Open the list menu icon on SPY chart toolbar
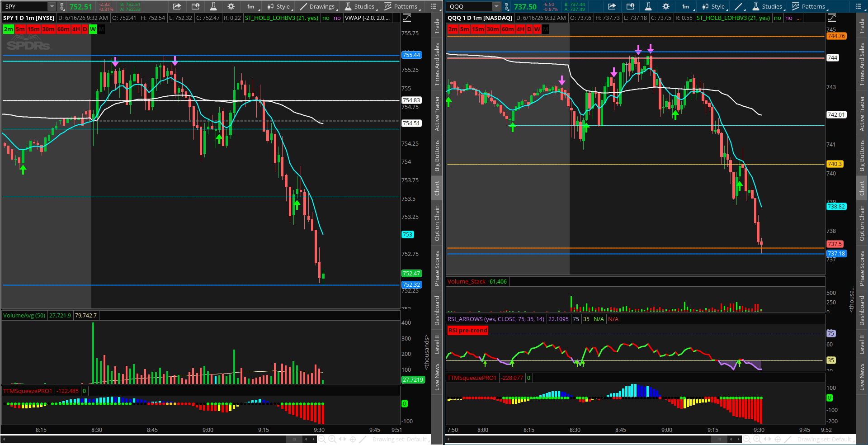 pos(434,6)
